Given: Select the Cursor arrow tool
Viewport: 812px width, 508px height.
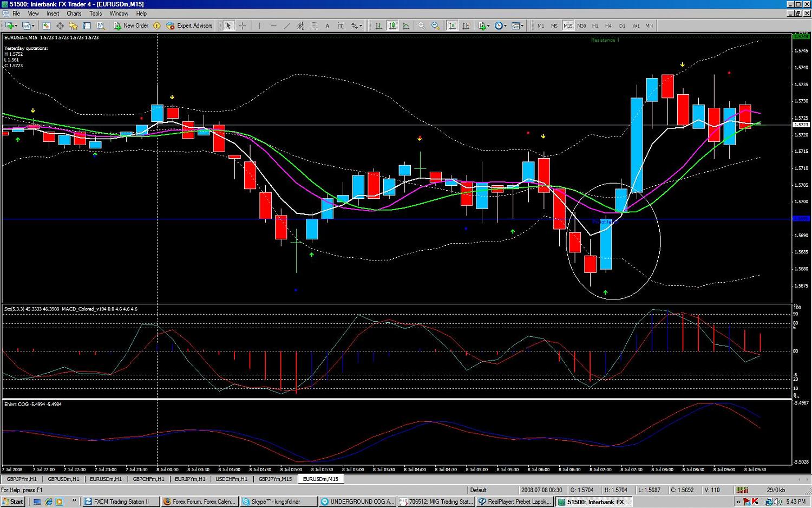Looking at the screenshot, I should pyautogui.click(x=228, y=25).
